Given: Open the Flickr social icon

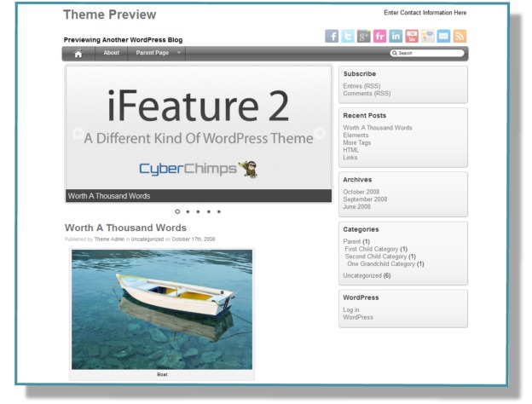Looking at the screenshot, I should 379,36.
